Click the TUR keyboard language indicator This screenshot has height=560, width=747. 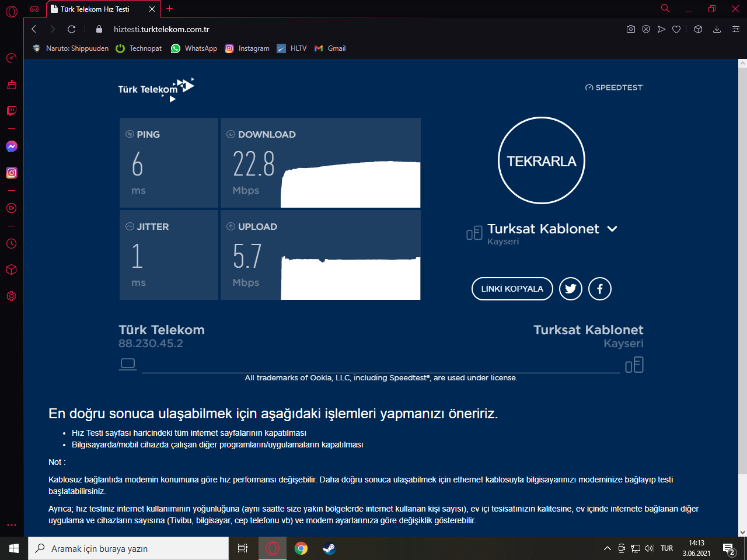point(667,548)
